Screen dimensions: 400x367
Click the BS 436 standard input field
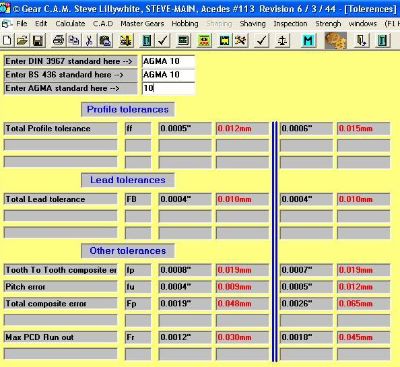168,75
